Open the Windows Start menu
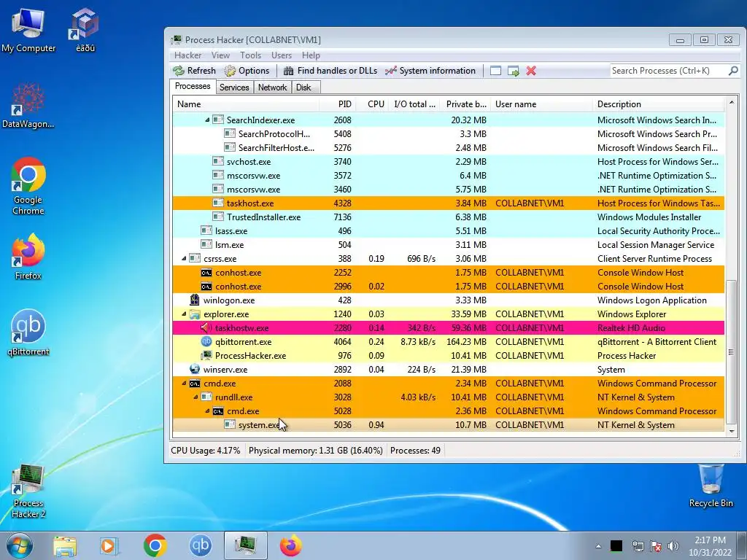Image resolution: width=747 pixels, height=560 pixels. coord(19,545)
